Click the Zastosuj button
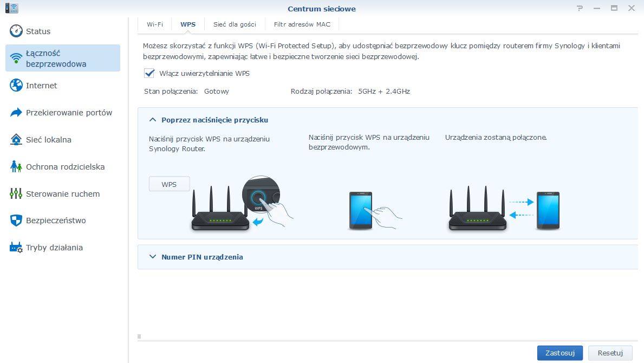 pyautogui.click(x=560, y=353)
